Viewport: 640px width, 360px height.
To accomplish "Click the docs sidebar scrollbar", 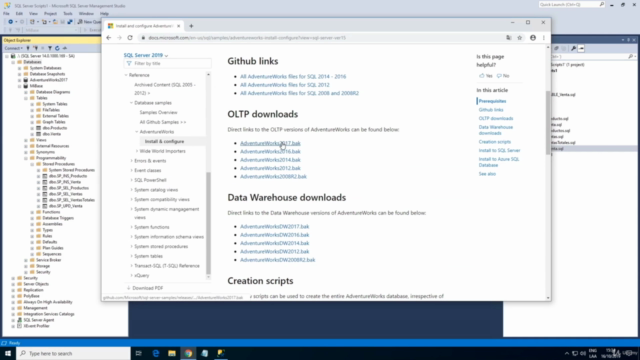I will [209, 223].
